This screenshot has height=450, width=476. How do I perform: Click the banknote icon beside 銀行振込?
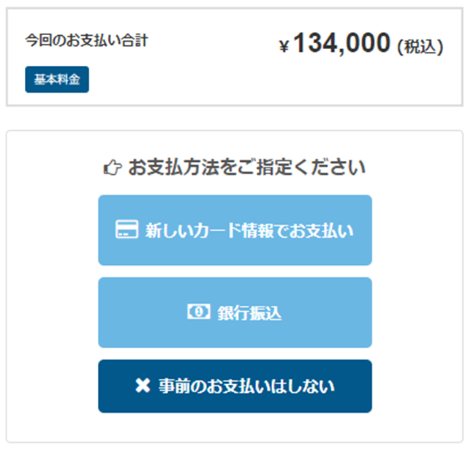click(199, 312)
